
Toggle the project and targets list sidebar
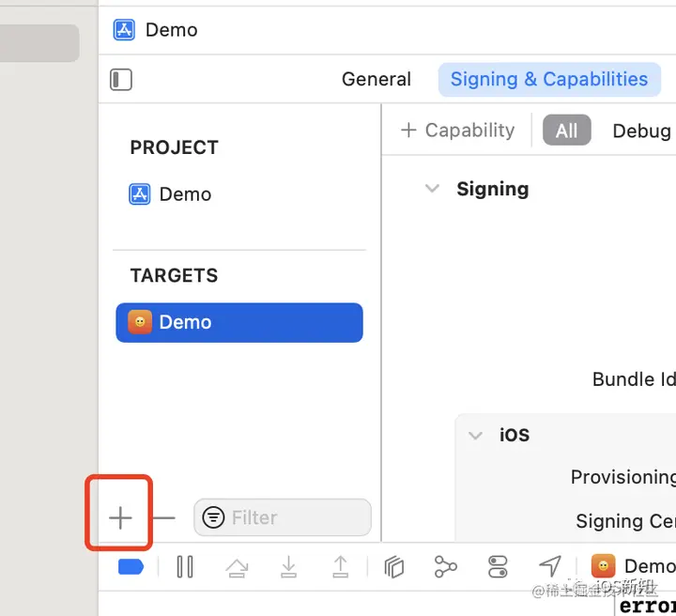121,80
